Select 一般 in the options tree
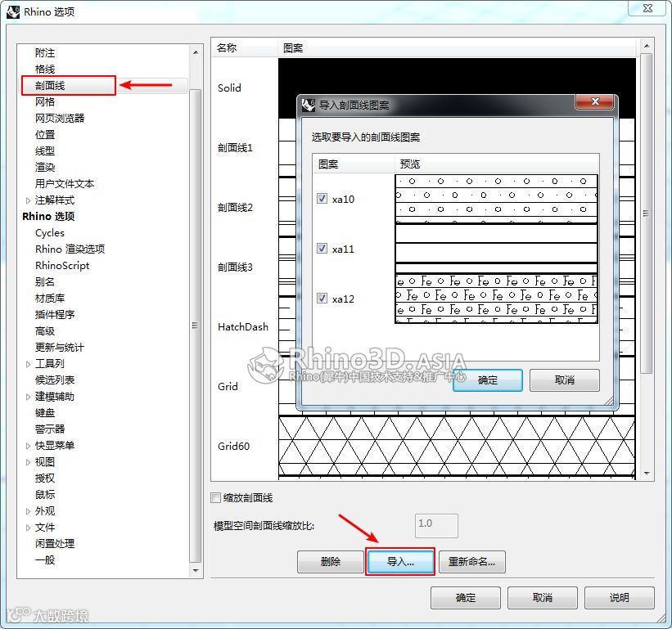 (45, 559)
